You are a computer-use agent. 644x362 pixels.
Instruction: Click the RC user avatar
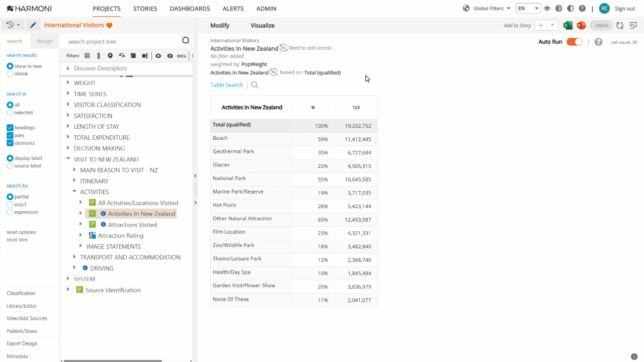tap(604, 9)
